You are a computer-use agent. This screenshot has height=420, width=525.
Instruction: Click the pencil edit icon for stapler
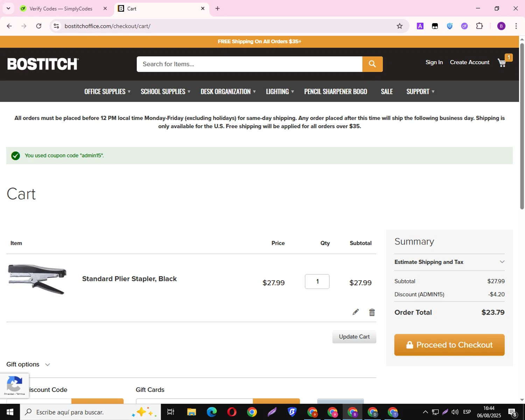[x=356, y=312]
